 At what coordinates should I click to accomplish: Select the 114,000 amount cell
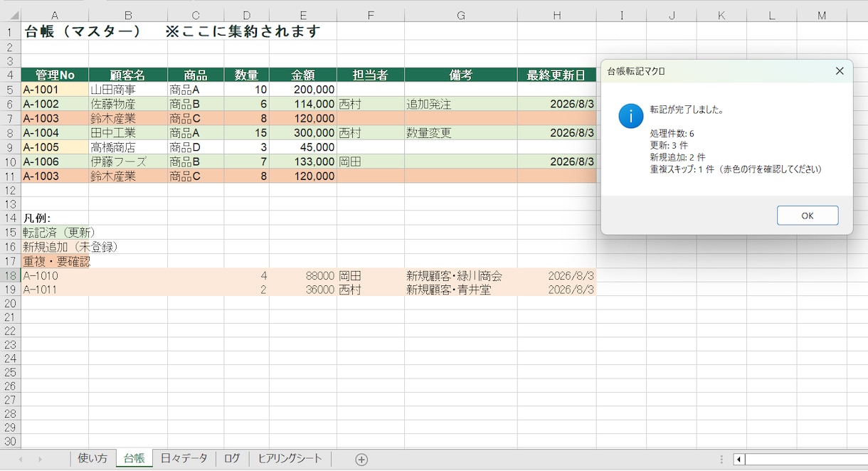tap(303, 104)
